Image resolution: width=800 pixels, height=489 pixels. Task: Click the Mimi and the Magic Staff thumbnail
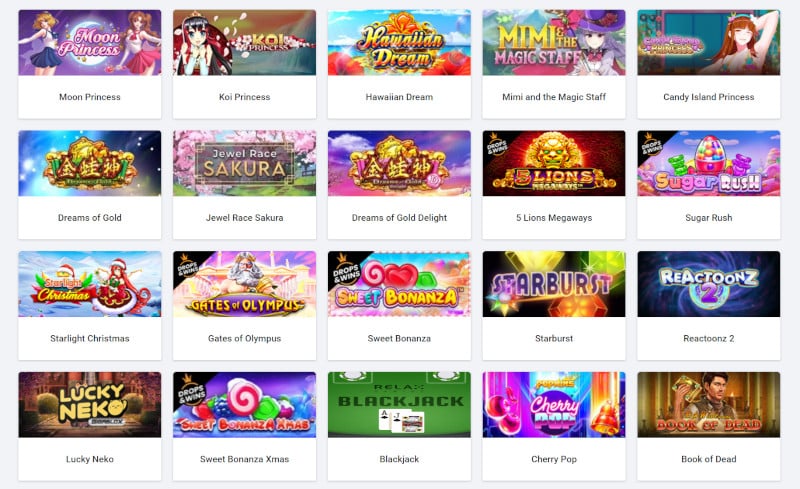coord(554,42)
